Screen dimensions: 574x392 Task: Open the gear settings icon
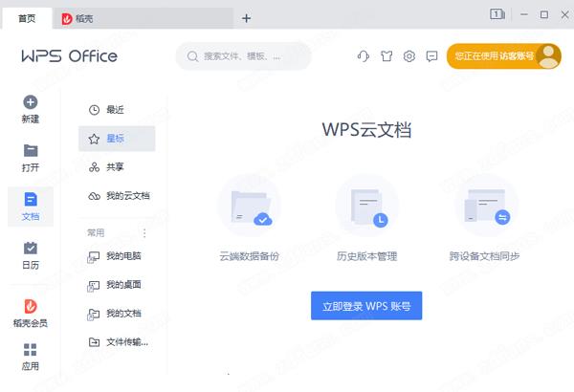pos(409,56)
